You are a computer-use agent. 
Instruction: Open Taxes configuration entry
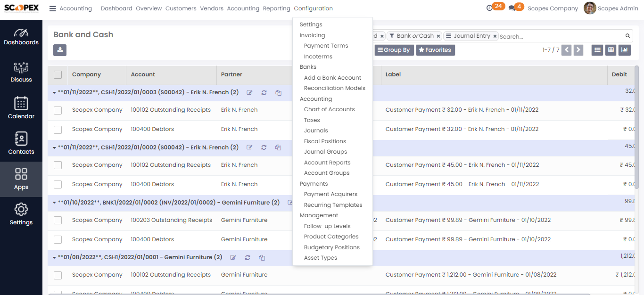pos(312,120)
